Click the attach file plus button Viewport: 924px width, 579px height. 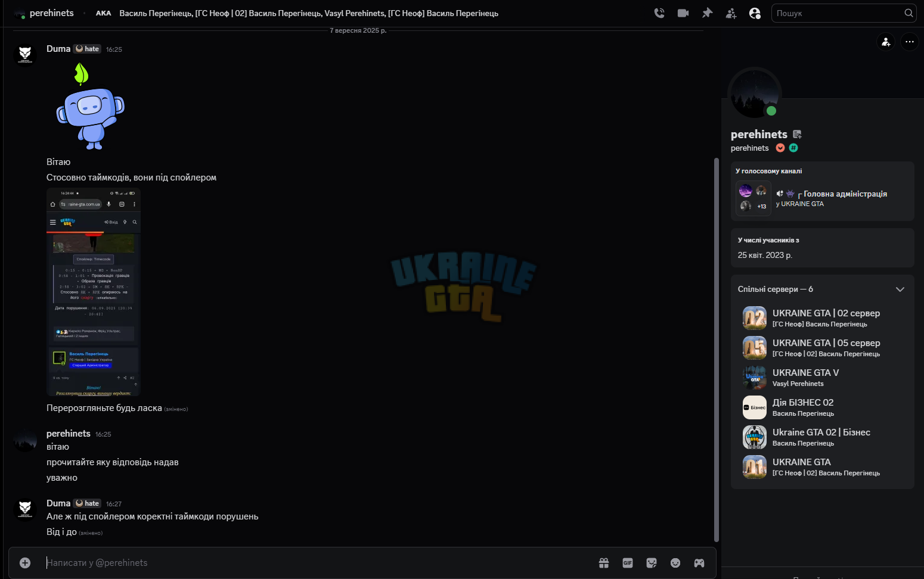tap(25, 563)
